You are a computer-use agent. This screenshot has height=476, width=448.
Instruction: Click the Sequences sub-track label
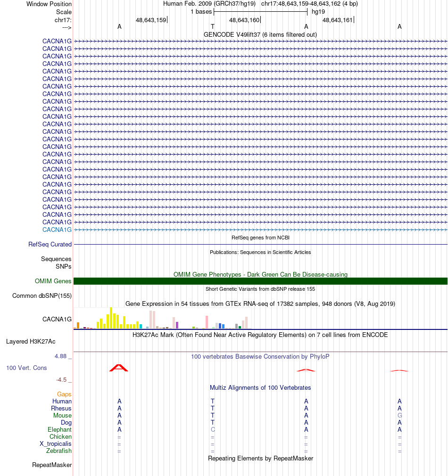pos(56,259)
